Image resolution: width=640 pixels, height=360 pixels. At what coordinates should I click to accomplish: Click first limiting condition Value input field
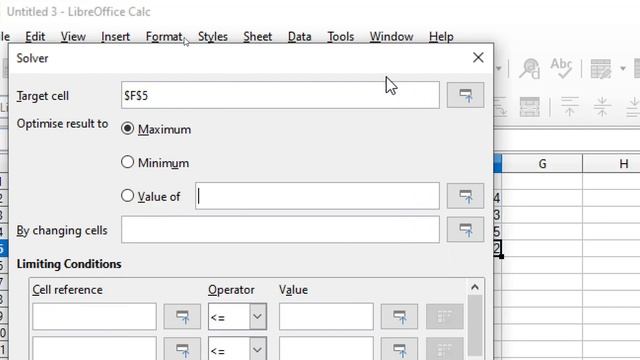click(x=326, y=316)
